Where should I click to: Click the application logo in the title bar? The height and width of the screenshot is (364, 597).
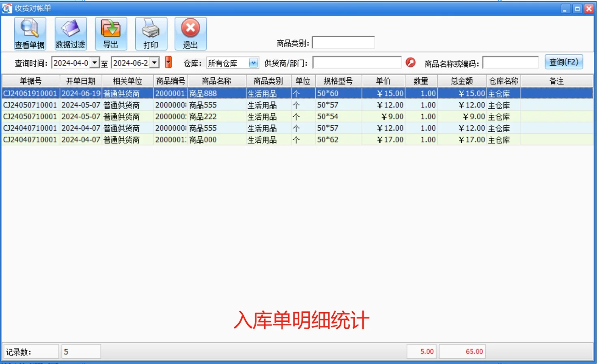[x=6, y=8]
